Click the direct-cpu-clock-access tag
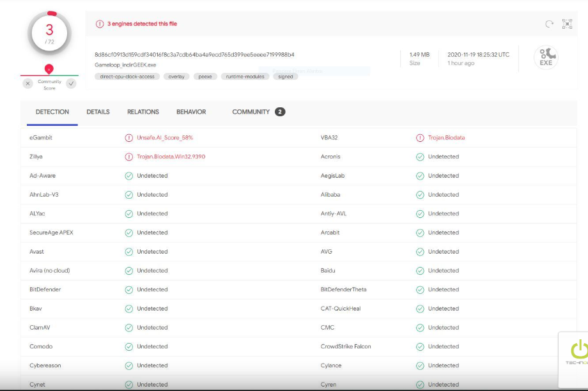The image size is (588, 391). pyautogui.click(x=127, y=77)
